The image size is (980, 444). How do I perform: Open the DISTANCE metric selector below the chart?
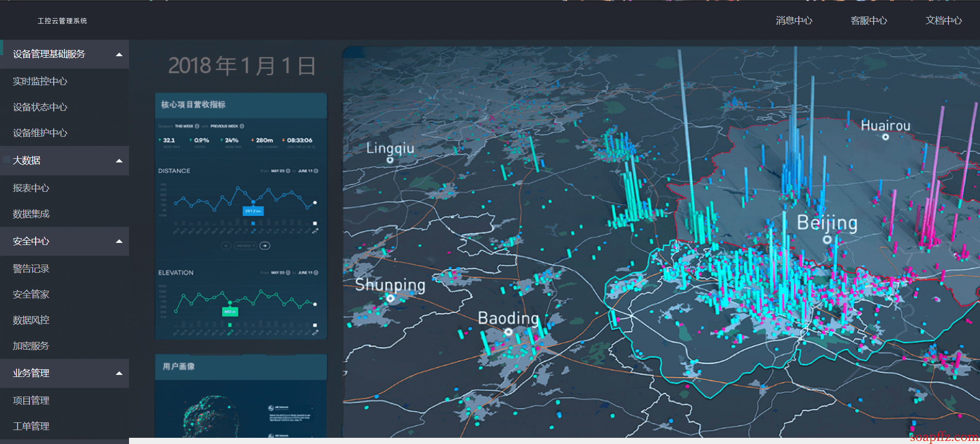click(x=245, y=246)
